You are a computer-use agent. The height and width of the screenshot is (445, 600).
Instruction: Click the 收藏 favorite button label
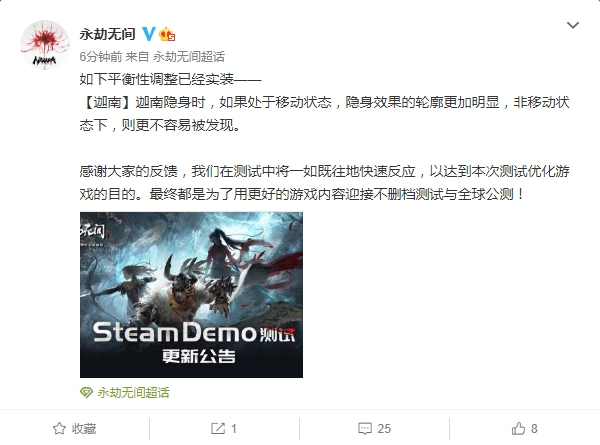click(84, 429)
